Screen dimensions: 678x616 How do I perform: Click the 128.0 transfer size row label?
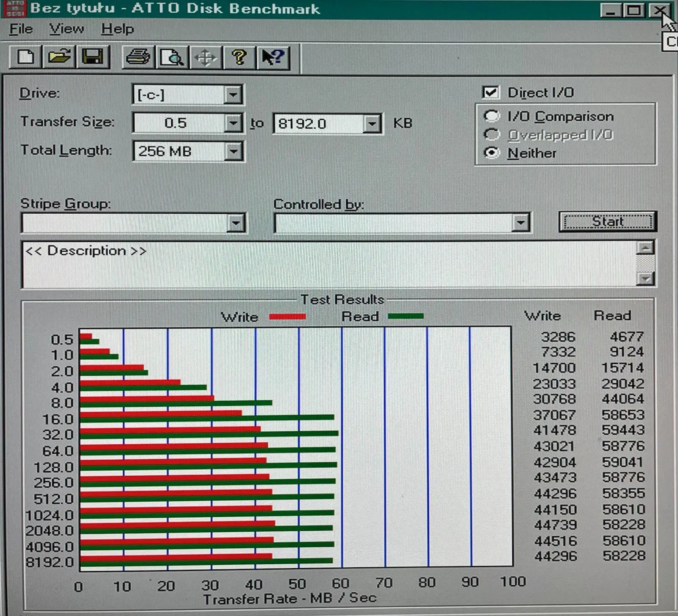pos(53,467)
